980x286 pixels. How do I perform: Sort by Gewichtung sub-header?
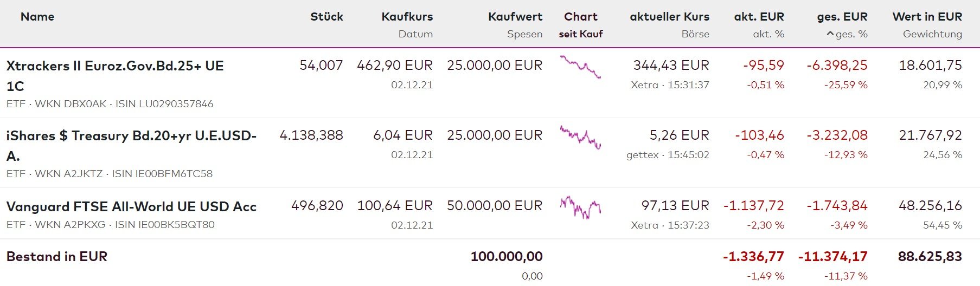(932, 34)
